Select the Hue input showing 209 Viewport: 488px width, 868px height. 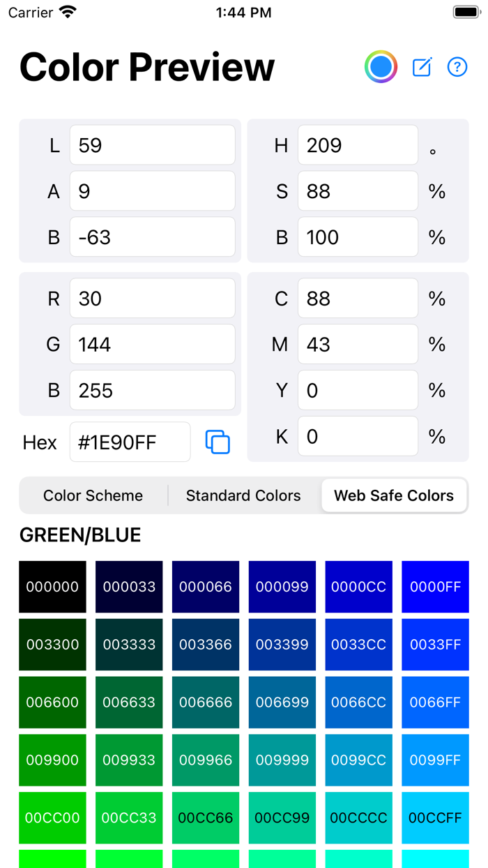[x=358, y=144]
